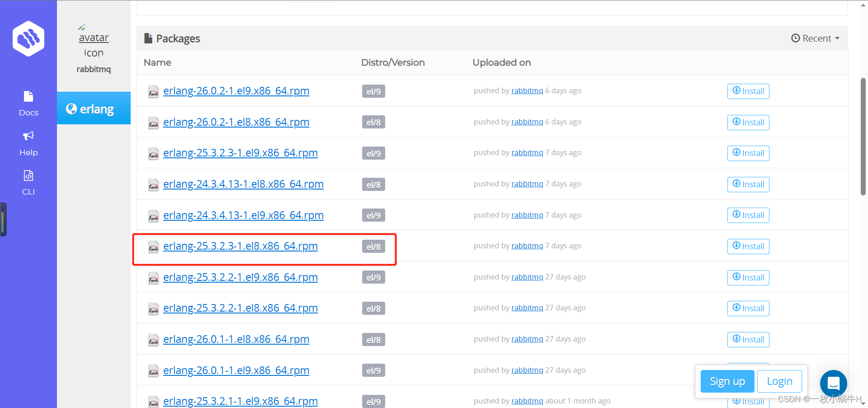Image resolution: width=868 pixels, height=408 pixels.
Task: Open the Help megaphone icon
Action: (x=28, y=136)
